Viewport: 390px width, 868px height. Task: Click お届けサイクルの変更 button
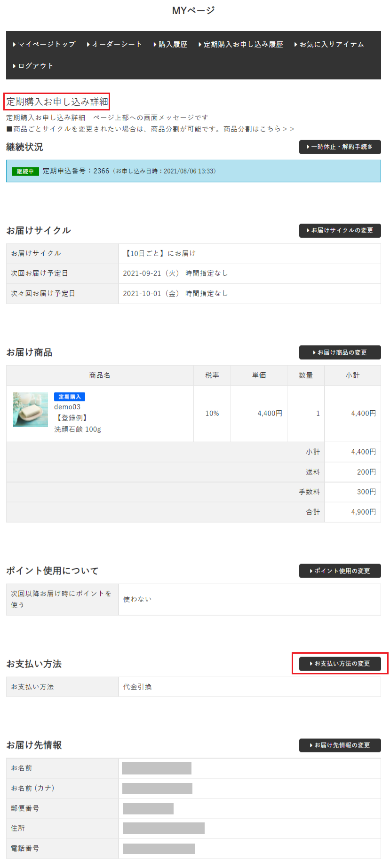[x=340, y=230]
